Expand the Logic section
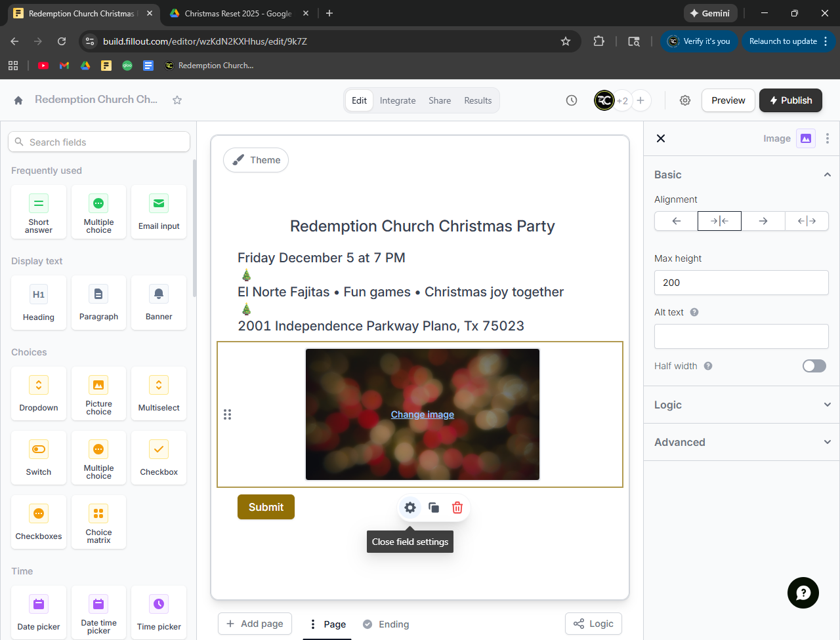This screenshot has width=840, height=640. pos(742,405)
